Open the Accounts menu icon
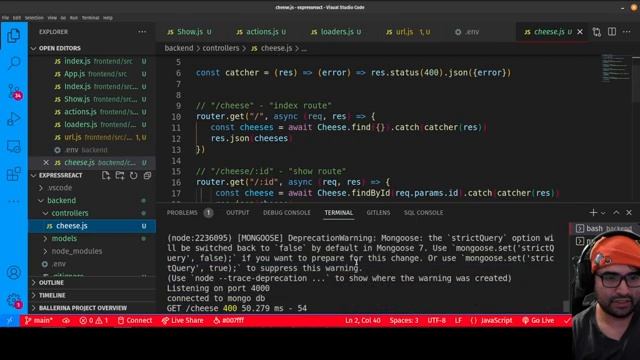 [14, 272]
